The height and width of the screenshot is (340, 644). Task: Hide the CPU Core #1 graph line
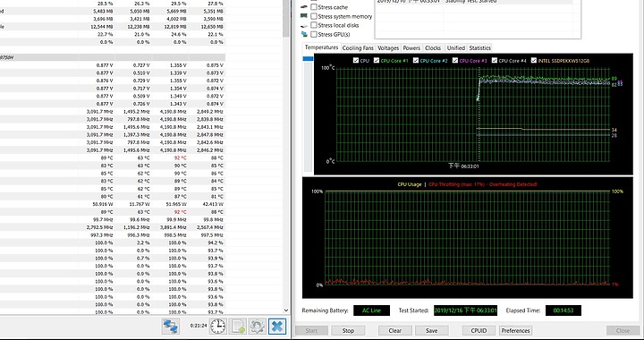[x=377, y=60]
